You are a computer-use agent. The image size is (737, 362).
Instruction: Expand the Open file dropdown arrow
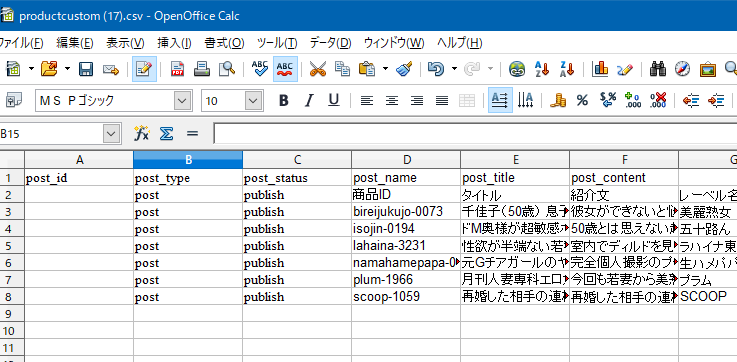[x=67, y=70]
